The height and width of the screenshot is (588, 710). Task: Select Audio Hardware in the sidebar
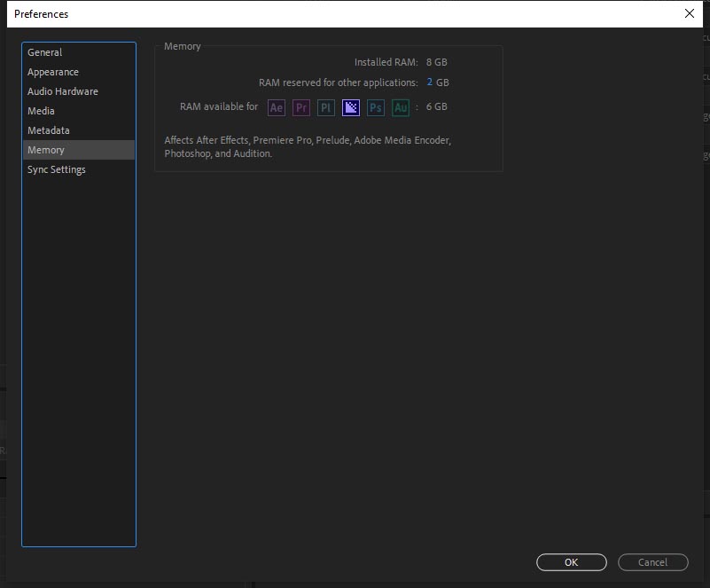tap(63, 91)
